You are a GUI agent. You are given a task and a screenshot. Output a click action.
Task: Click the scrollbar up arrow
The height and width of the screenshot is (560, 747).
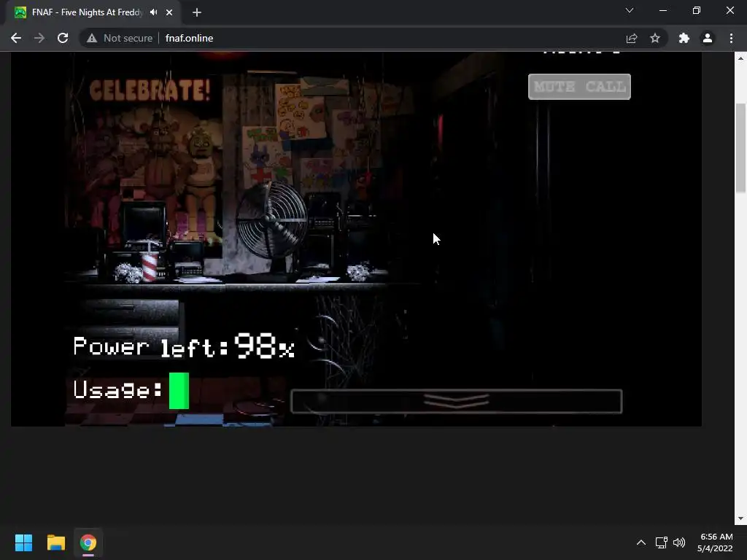[x=741, y=58]
